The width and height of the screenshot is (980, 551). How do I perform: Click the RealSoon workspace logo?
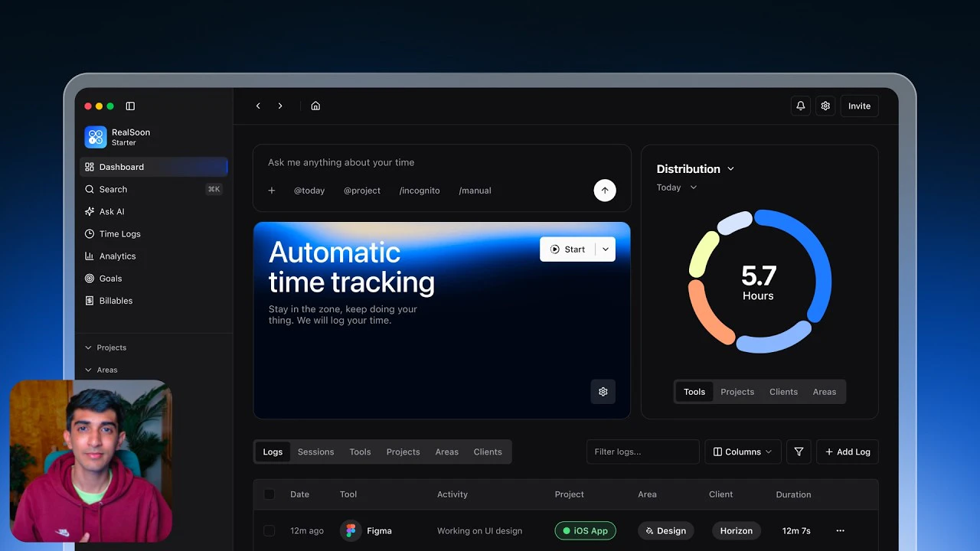click(x=96, y=137)
